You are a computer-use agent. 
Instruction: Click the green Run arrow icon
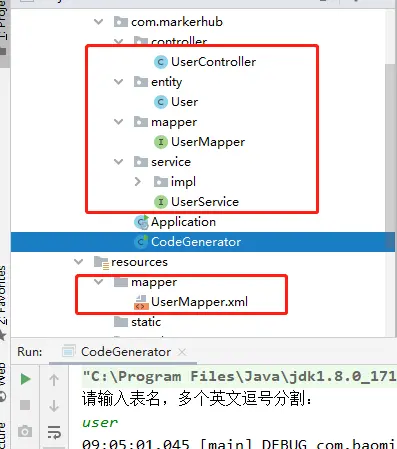(25, 379)
